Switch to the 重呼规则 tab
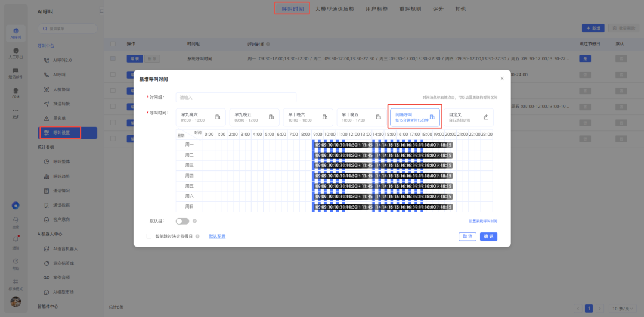Image resolution: width=644 pixels, height=317 pixels. (x=410, y=8)
